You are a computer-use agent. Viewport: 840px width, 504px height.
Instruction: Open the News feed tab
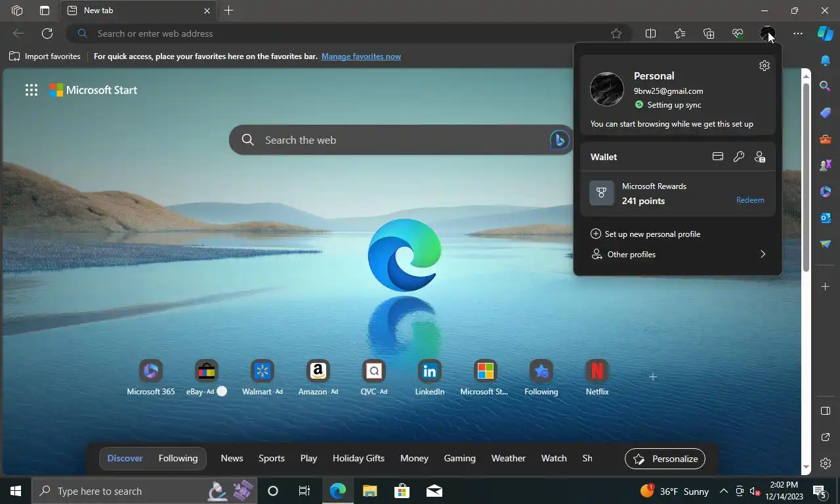click(x=232, y=459)
